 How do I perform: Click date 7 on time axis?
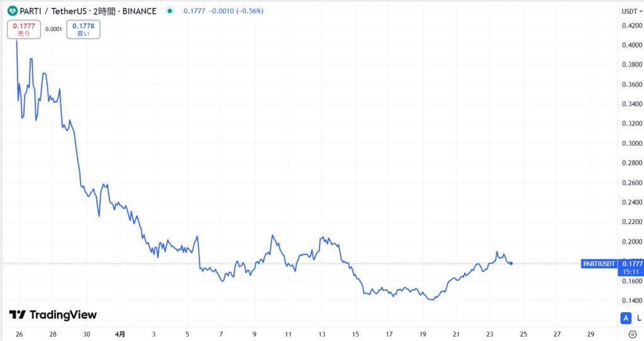tap(221, 334)
